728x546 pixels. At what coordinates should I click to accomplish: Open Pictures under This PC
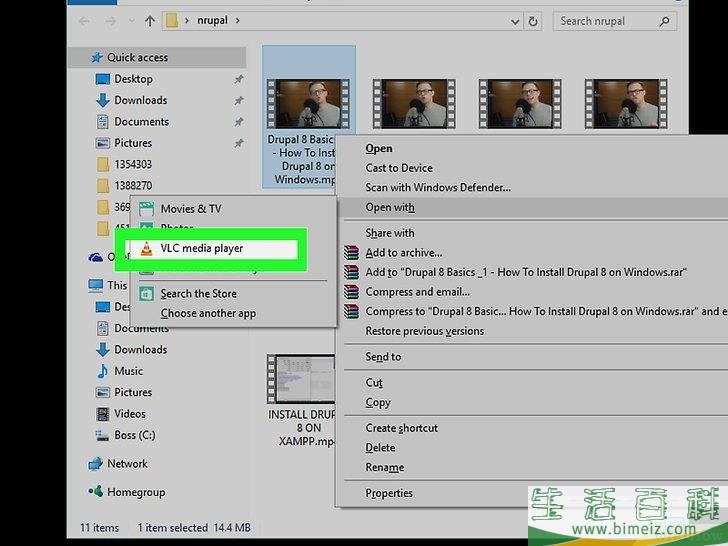coord(133,392)
